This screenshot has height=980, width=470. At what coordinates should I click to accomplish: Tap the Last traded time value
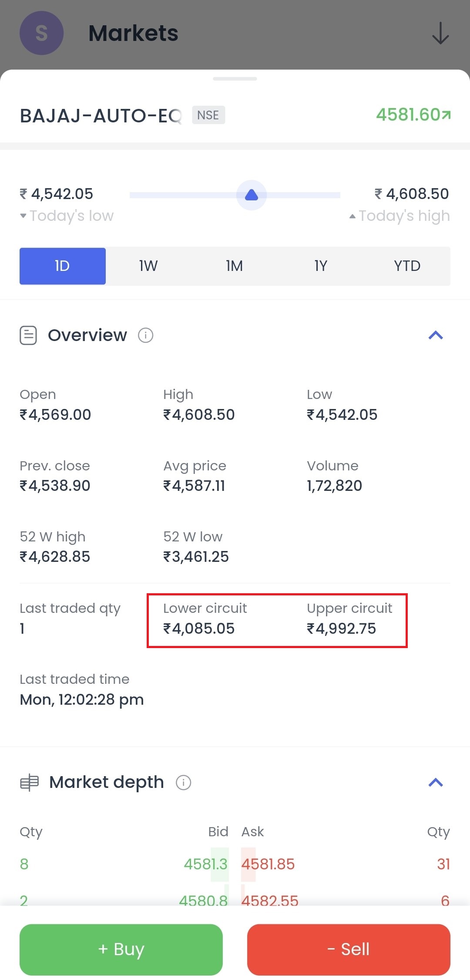[x=82, y=700]
